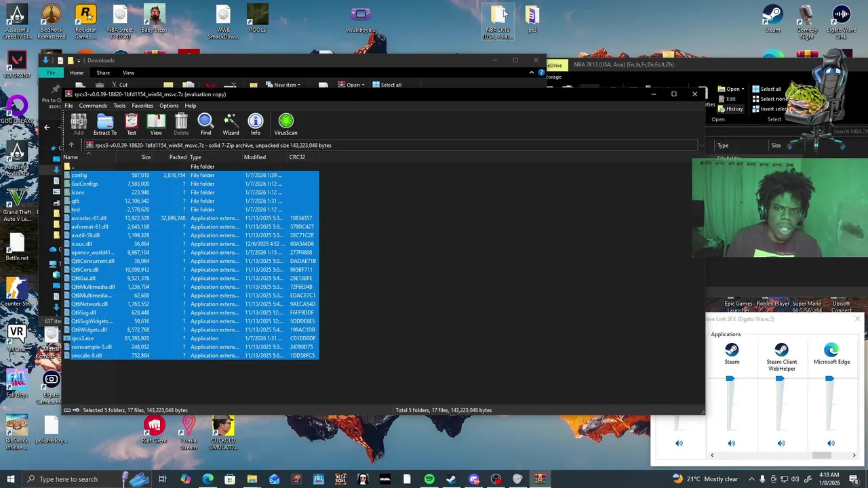Screen dimensions: 868x488
Task: Open the WinRAR Help menu
Action: pyautogui.click(x=191, y=106)
